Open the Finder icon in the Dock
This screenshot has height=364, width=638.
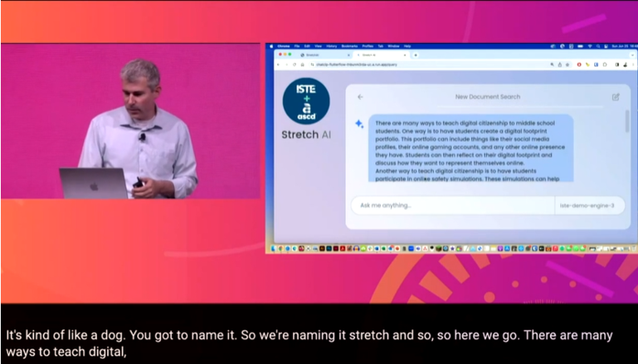point(273,249)
